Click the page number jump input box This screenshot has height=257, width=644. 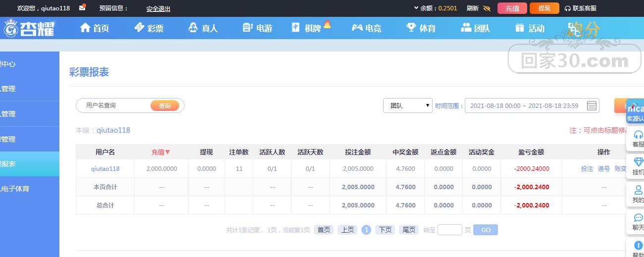pos(450,230)
